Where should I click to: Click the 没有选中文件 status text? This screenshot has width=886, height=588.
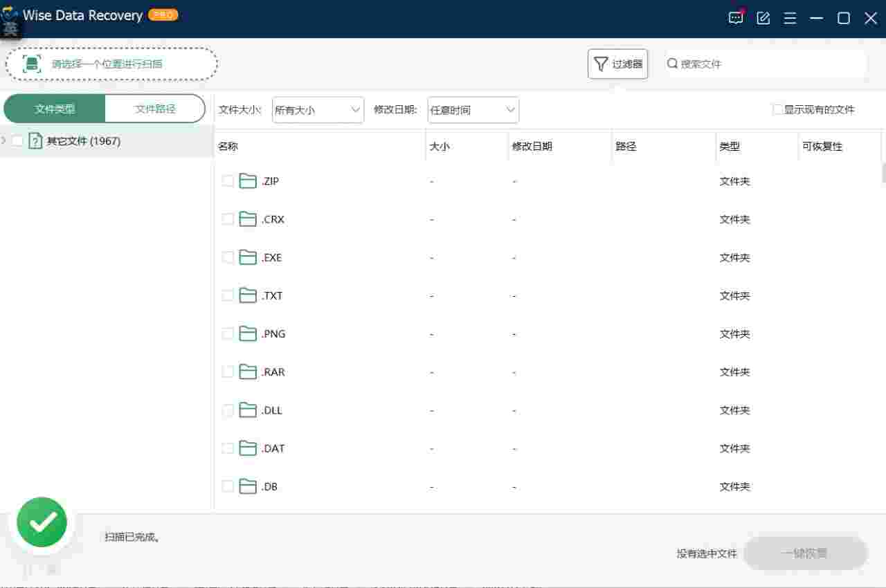click(x=707, y=553)
